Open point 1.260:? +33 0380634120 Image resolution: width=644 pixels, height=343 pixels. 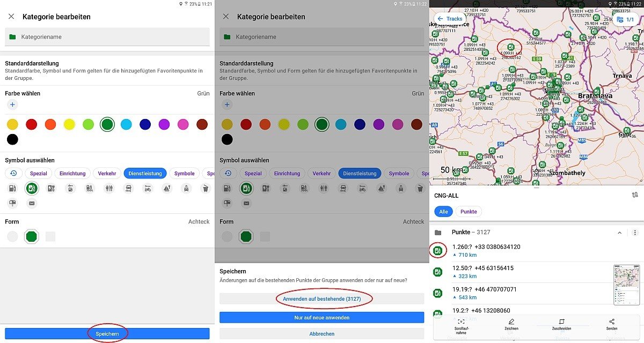click(537, 250)
